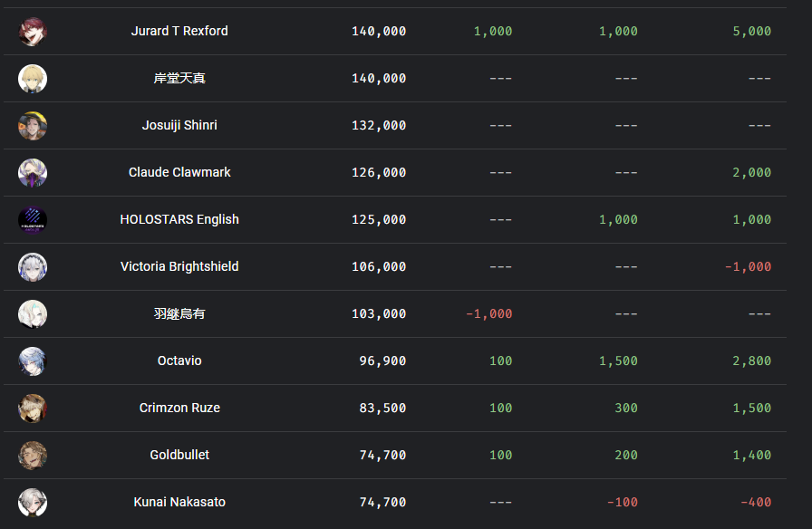Open the Claude Clawmark name link
This screenshot has height=529, width=812.
coord(179,172)
